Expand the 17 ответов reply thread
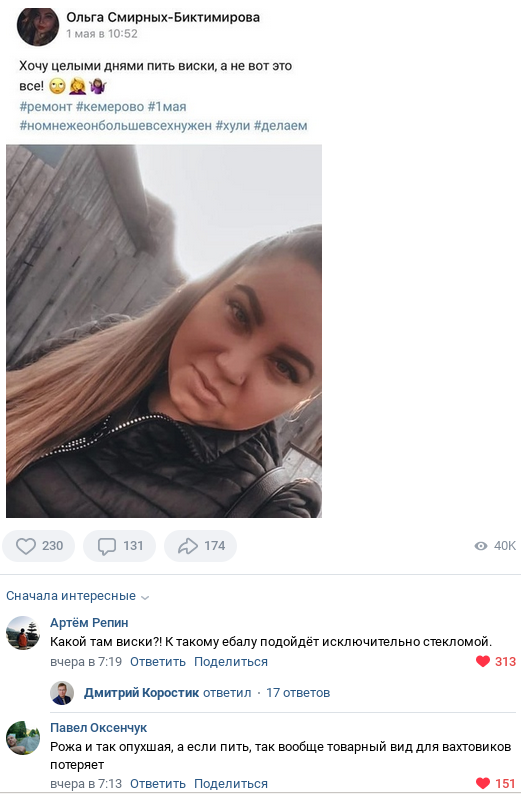This screenshot has width=521, height=794. coord(298,693)
